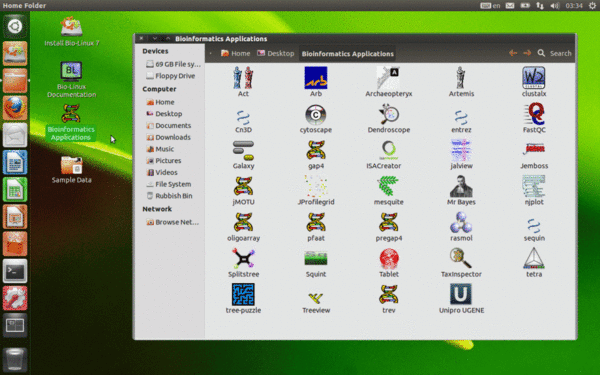Screen dimensions: 600x375
Task: Select the pfaat icon
Action: [316, 222]
